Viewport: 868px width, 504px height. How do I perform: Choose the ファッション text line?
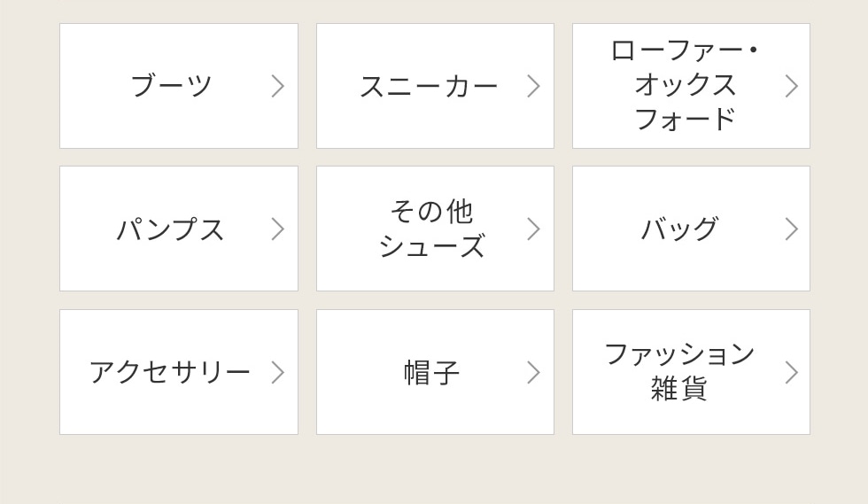679,354
